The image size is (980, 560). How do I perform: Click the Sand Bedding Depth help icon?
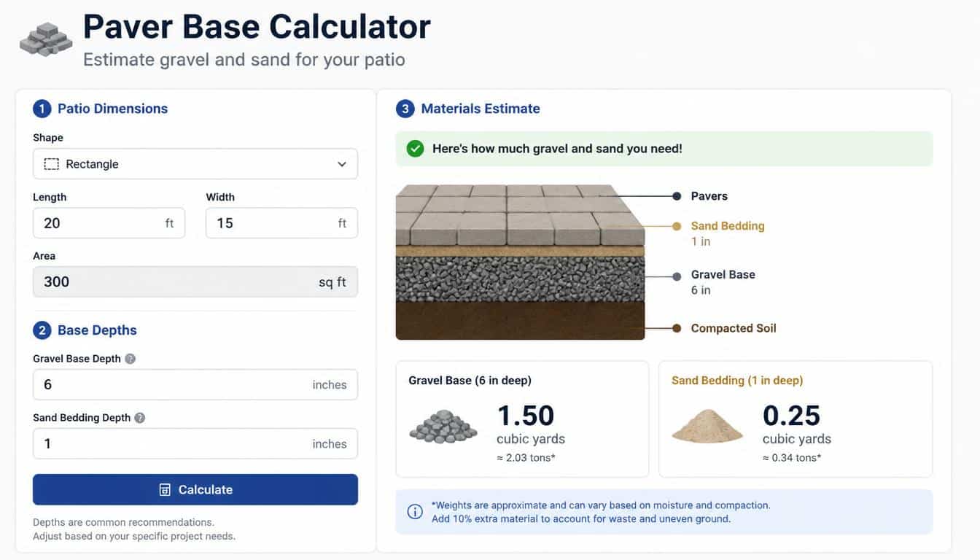[x=140, y=418]
